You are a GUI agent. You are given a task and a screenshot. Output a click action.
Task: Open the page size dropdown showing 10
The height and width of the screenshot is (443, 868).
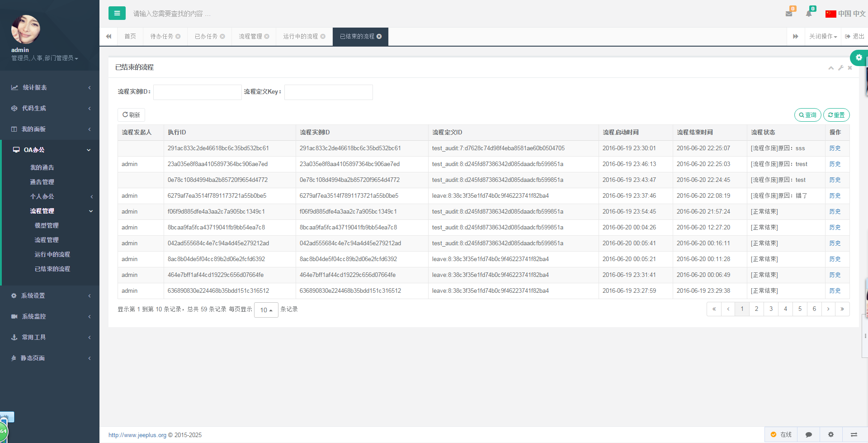click(266, 310)
